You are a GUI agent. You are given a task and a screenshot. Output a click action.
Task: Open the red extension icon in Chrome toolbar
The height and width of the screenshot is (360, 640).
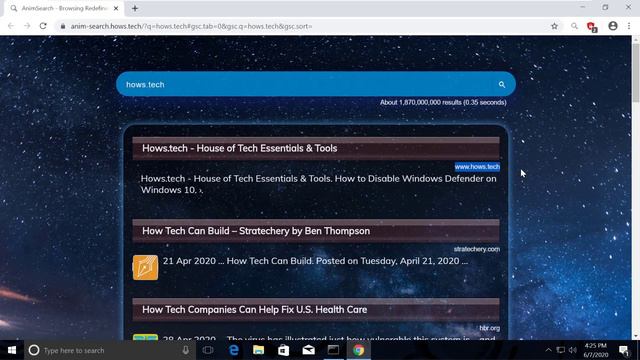591,27
